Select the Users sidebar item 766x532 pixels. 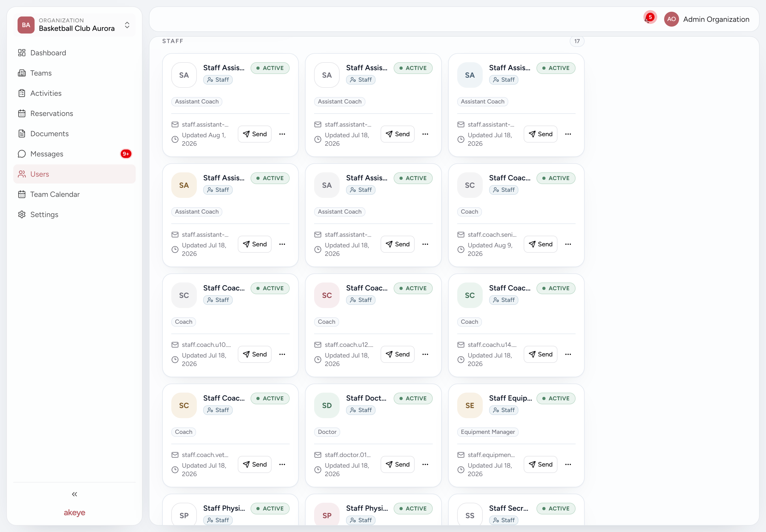(74, 174)
